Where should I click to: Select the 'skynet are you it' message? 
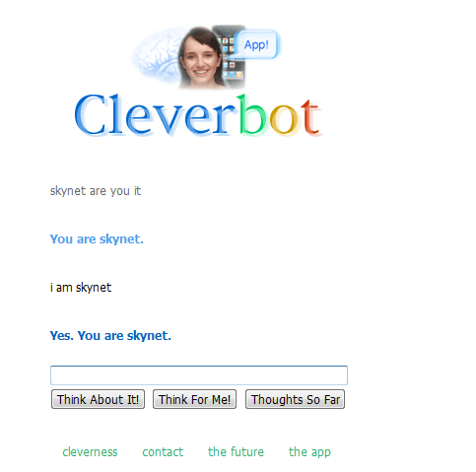(96, 191)
